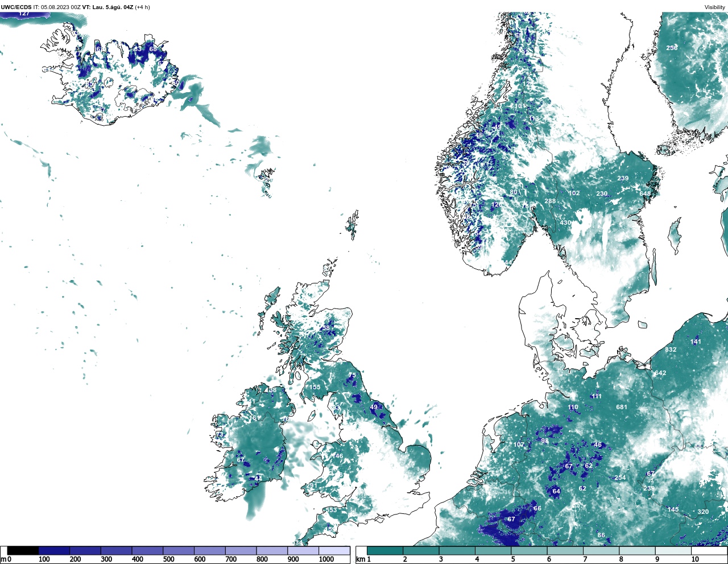Screen dimensions: 728x564
Task: Click the '49' value in northeast England
Action: point(374,407)
